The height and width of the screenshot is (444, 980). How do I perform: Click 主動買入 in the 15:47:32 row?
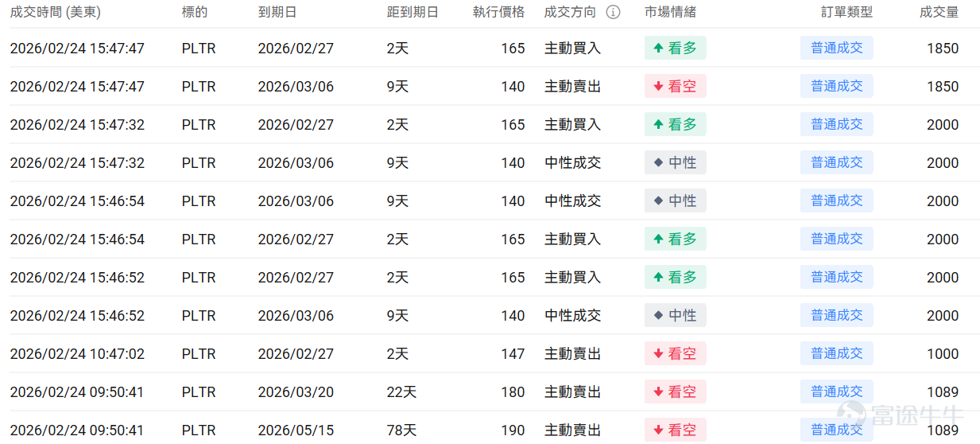pyautogui.click(x=572, y=124)
